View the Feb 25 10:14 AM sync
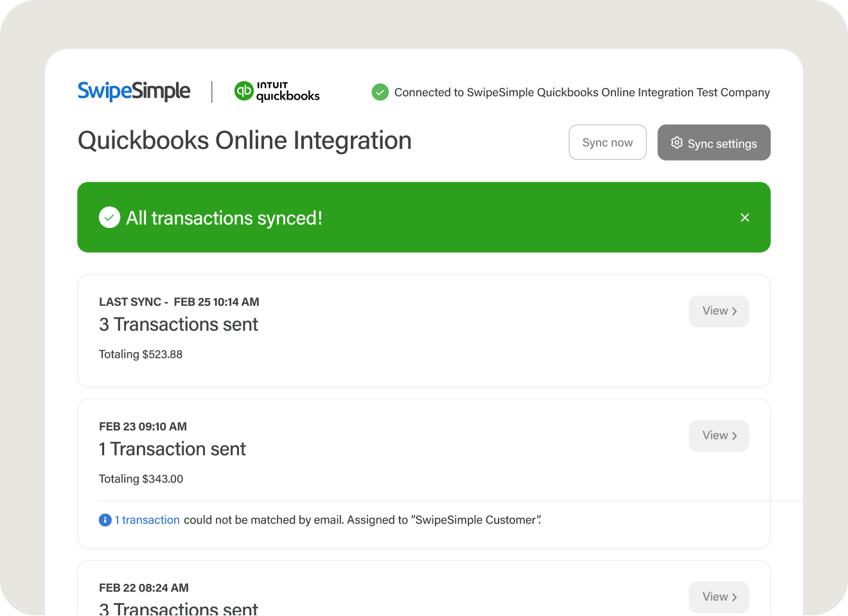Screen dimensions: 848x616 click(719, 312)
